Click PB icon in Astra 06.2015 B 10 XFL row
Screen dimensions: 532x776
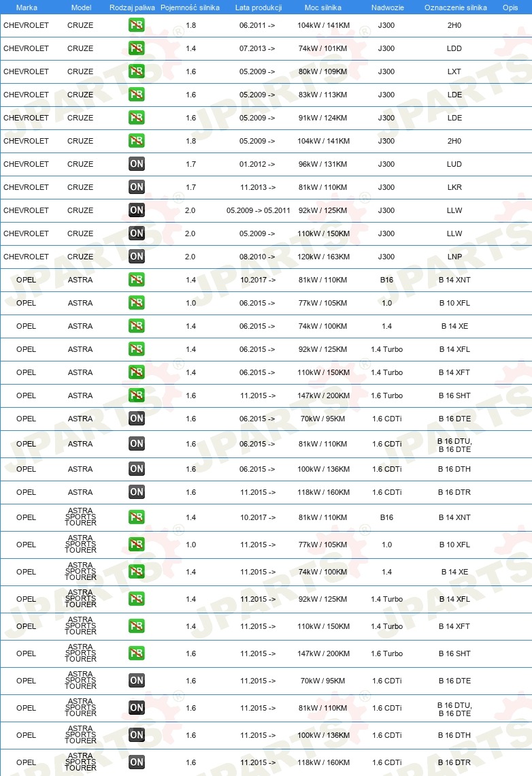click(137, 302)
